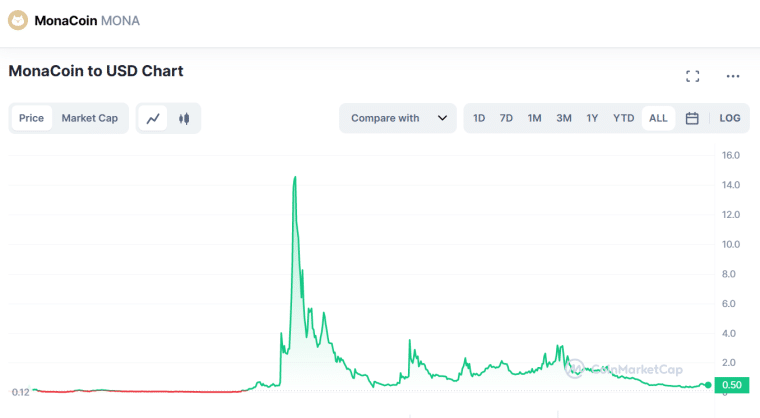
Task: Select the Market Cap tab
Action: [x=90, y=118]
